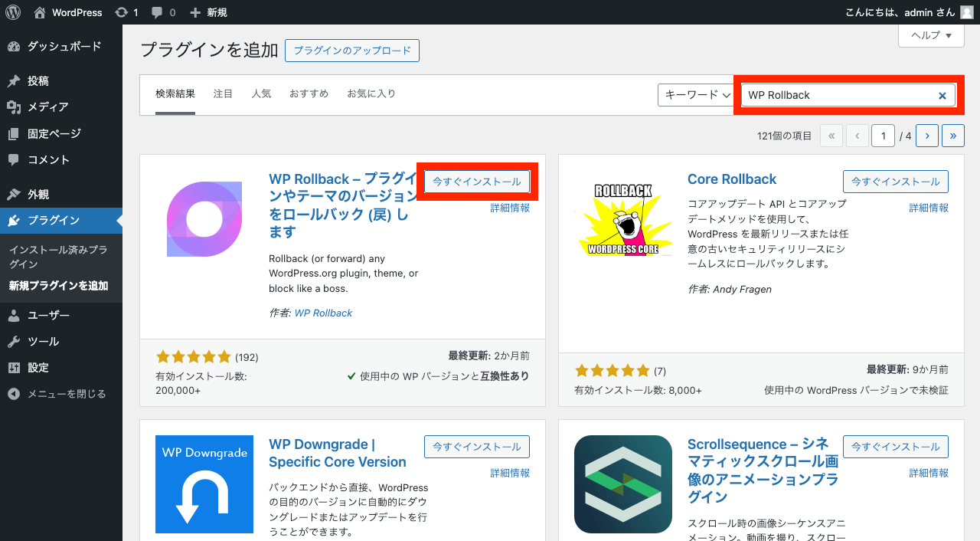
Task: Install WP Downgrade plugin now
Action: [x=477, y=447]
